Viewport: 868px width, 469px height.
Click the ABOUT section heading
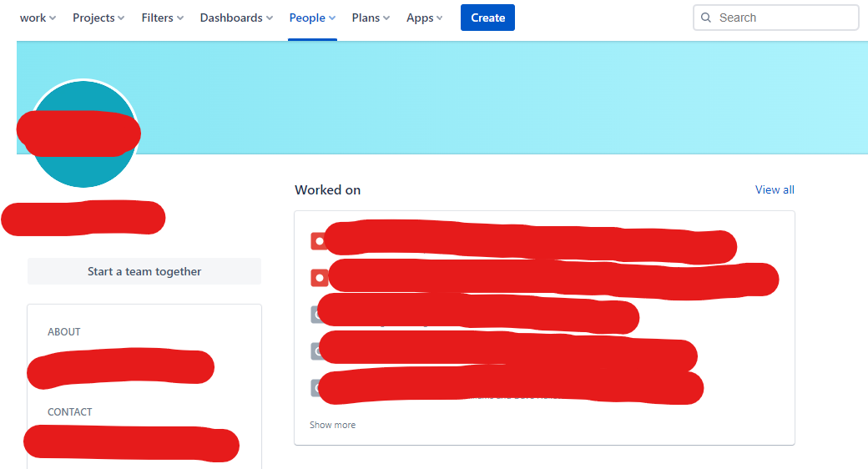tap(63, 331)
